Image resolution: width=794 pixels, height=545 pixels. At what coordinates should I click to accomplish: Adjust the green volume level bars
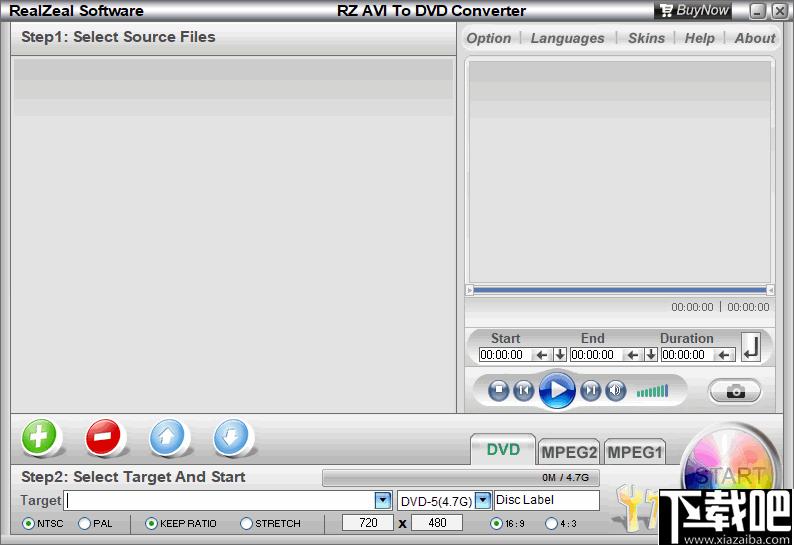(652, 391)
